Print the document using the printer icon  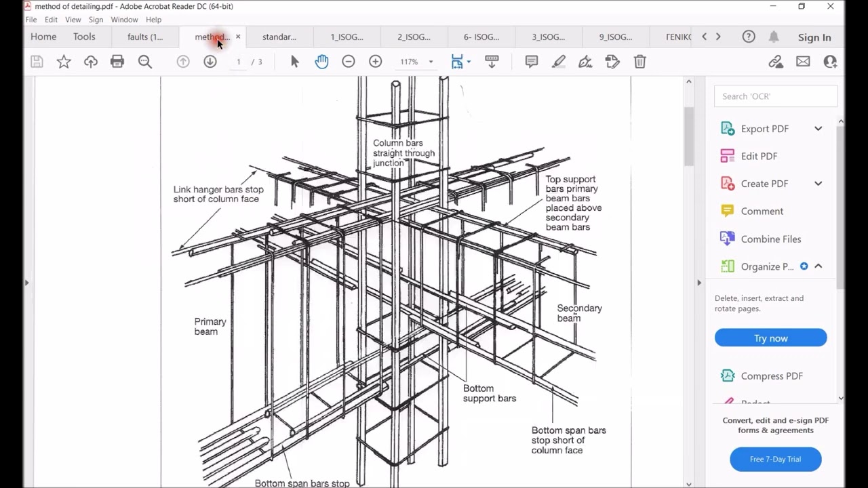(x=117, y=62)
